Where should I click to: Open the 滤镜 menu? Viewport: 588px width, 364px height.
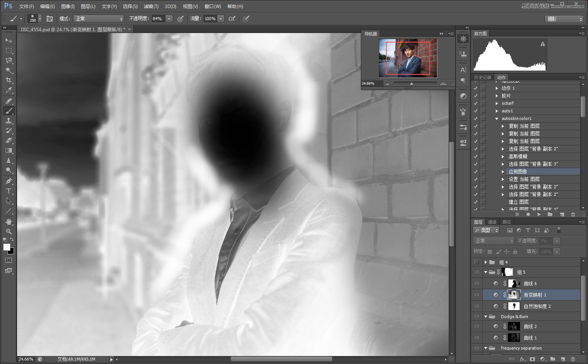pos(151,6)
